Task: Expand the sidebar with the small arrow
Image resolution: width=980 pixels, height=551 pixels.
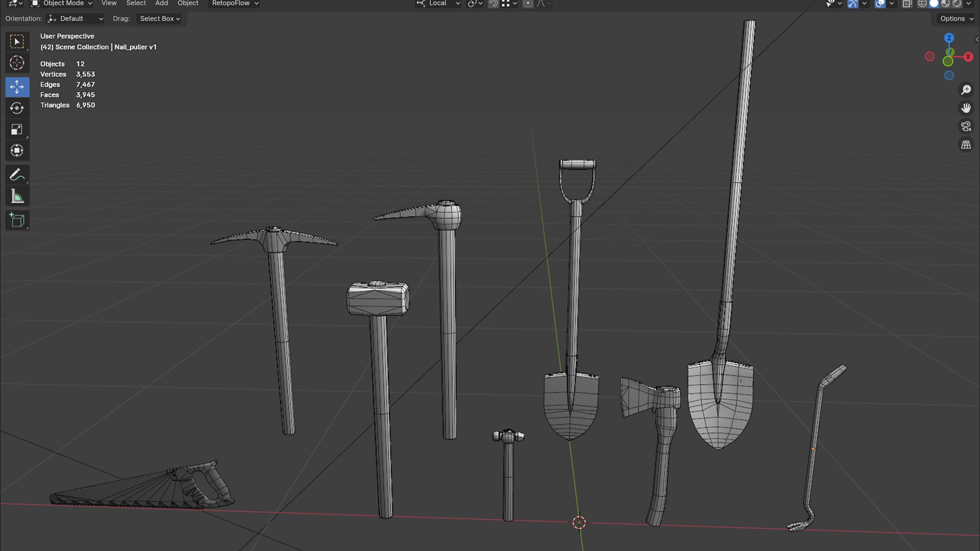Action: tap(976, 39)
